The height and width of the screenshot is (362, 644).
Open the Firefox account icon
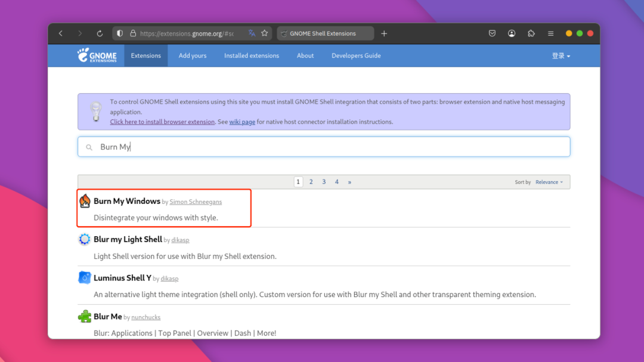[x=512, y=33]
